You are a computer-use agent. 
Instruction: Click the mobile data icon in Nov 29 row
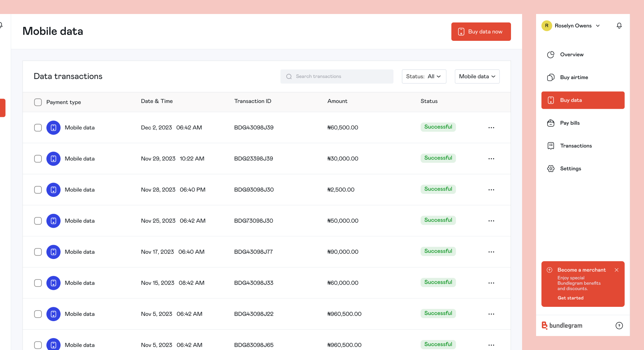click(x=53, y=159)
